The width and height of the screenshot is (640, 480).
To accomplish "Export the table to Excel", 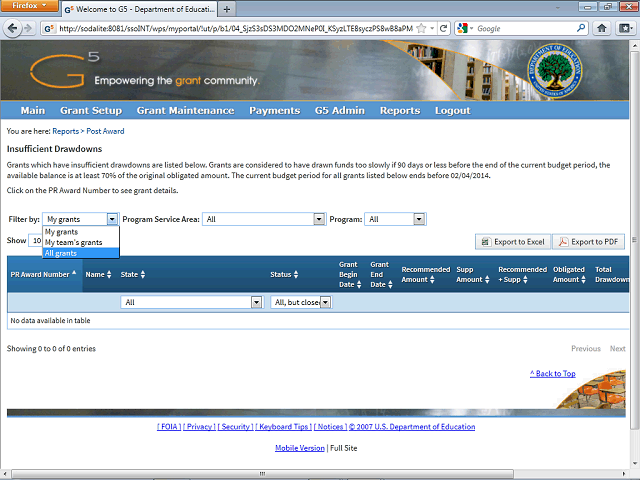I will pos(513,242).
